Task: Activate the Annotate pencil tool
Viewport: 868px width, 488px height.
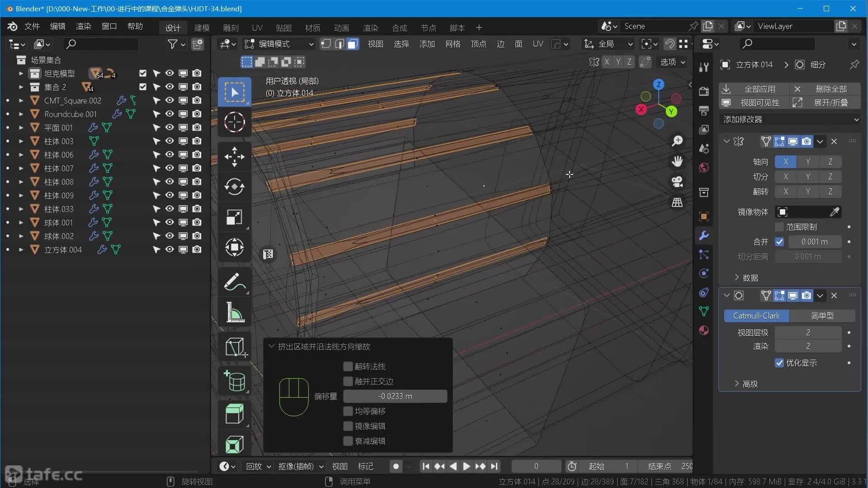Action: 234,282
